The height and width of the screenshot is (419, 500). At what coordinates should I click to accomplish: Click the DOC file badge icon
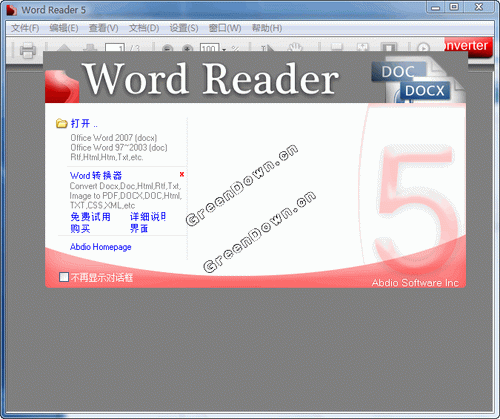click(x=399, y=72)
